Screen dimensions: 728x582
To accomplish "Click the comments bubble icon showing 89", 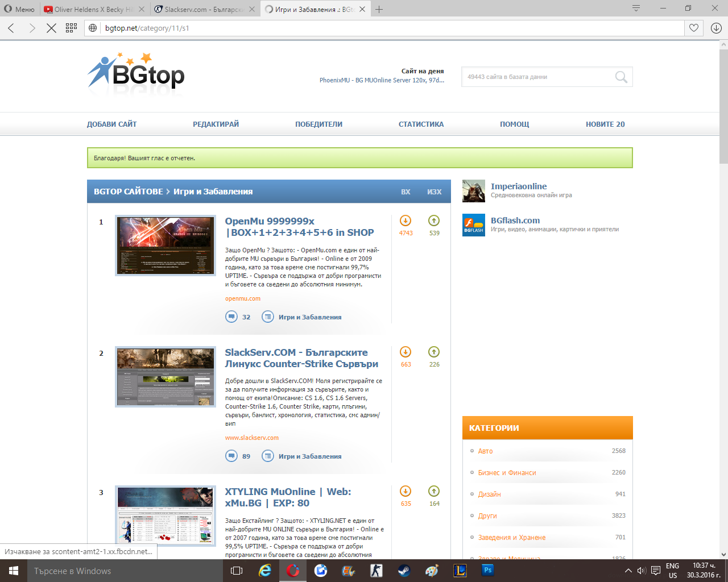I will (x=231, y=456).
